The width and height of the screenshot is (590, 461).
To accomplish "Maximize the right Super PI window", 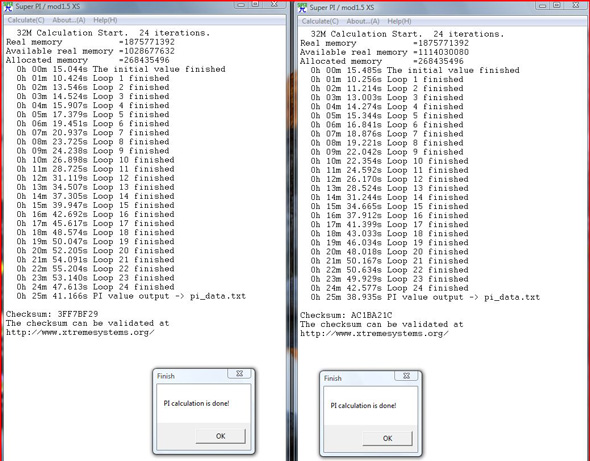I will pos(557,6).
